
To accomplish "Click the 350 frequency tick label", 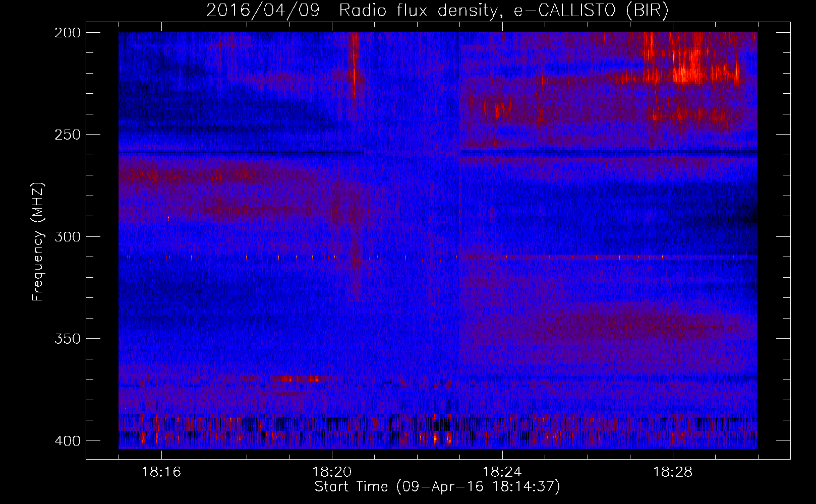I will [68, 339].
